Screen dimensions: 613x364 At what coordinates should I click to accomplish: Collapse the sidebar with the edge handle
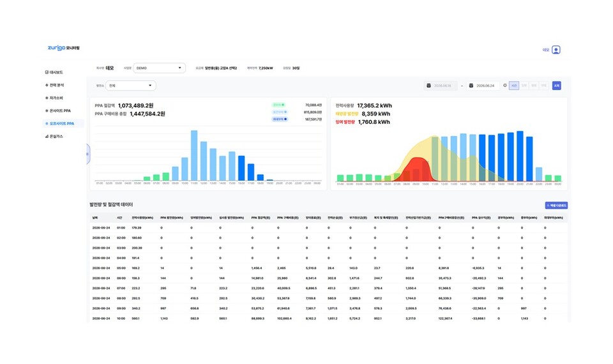(x=87, y=154)
